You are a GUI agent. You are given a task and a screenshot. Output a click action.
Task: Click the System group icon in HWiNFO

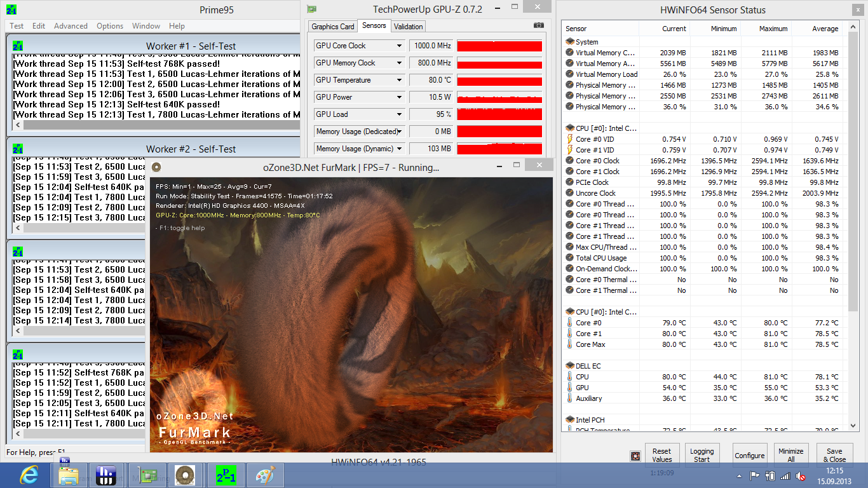click(569, 42)
